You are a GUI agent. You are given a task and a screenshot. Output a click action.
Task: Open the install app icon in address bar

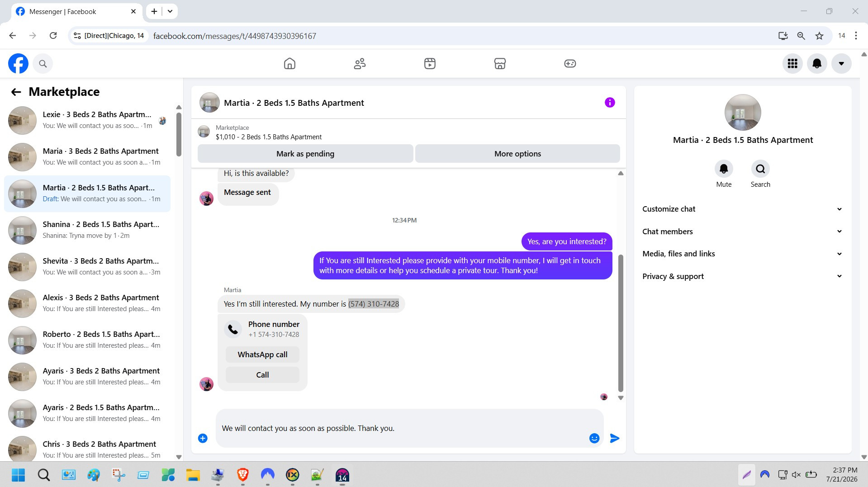point(783,36)
